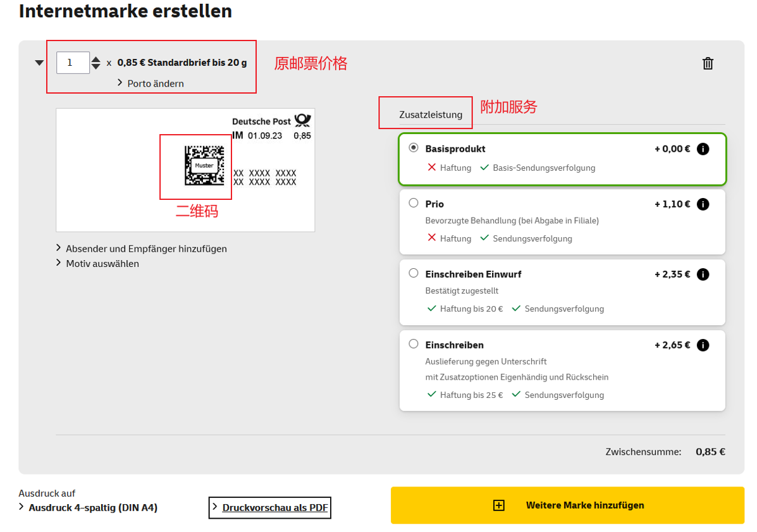This screenshot has height=532, width=757.
Task: Open the info icon for Einschreiben Einwurf
Action: pyautogui.click(x=703, y=274)
